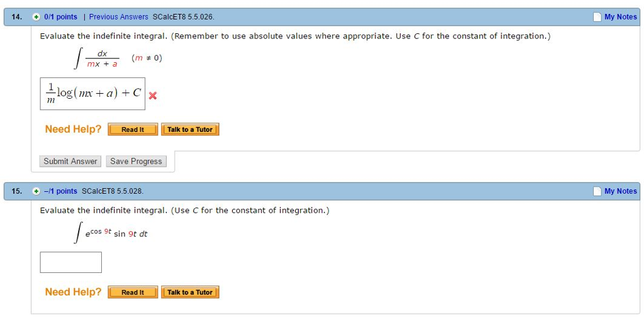Edit the log(mx + a) answer box

pyautogui.click(x=92, y=94)
